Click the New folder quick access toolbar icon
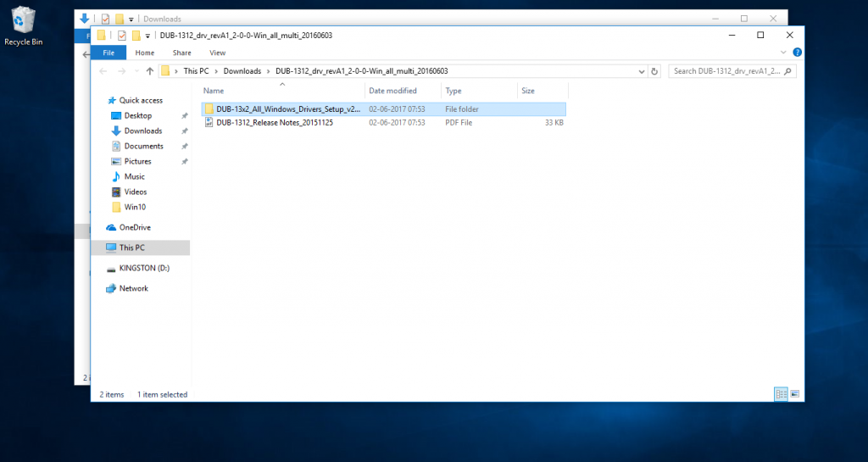Viewport: 868px width, 462px height. (x=136, y=36)
